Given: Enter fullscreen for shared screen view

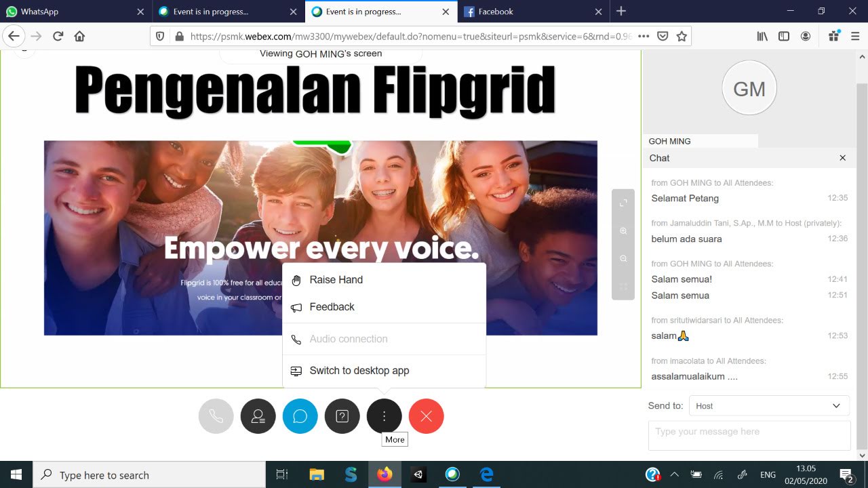Looking at the screenshot, I should [624, 203].
